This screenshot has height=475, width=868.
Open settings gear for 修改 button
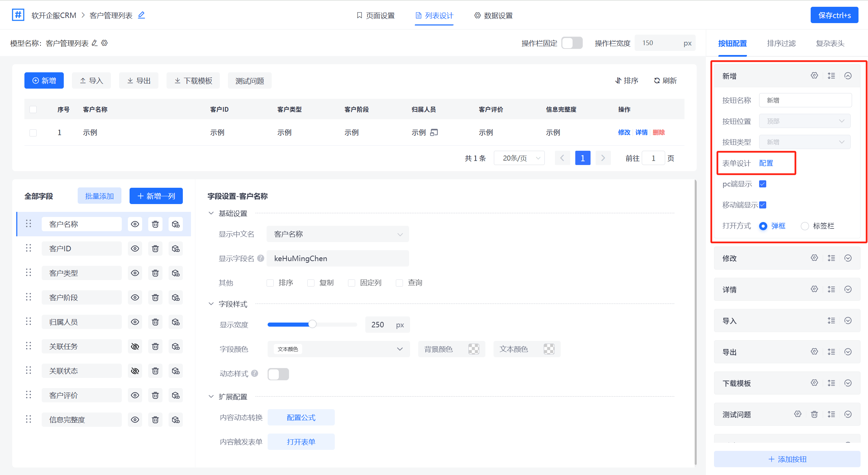pyautogui.click(x=814, y=258)
